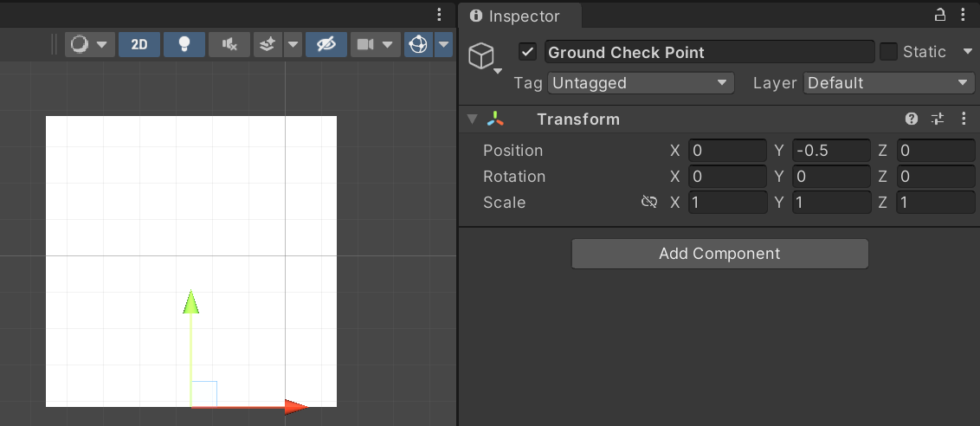Viewport: 980px width, 426px height.
Task: Select the Inspector tab
Action: pos(519,16)
